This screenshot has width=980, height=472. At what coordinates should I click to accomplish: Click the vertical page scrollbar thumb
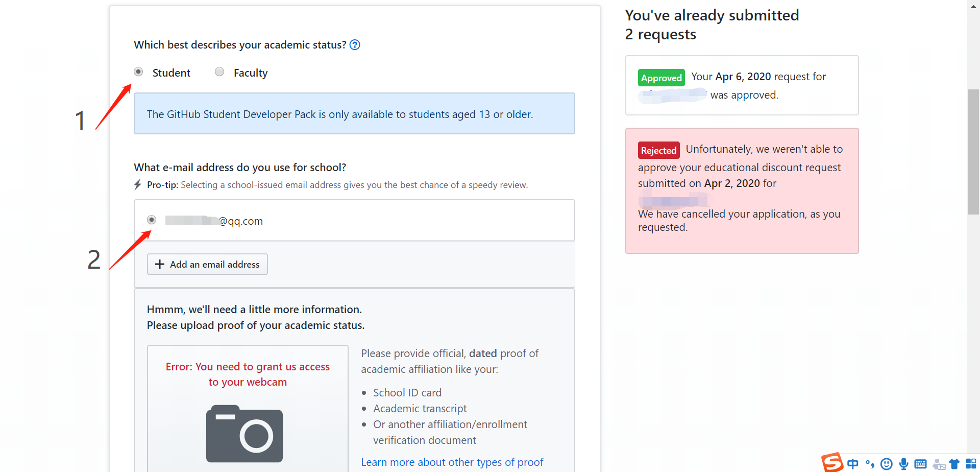point(973,152)
